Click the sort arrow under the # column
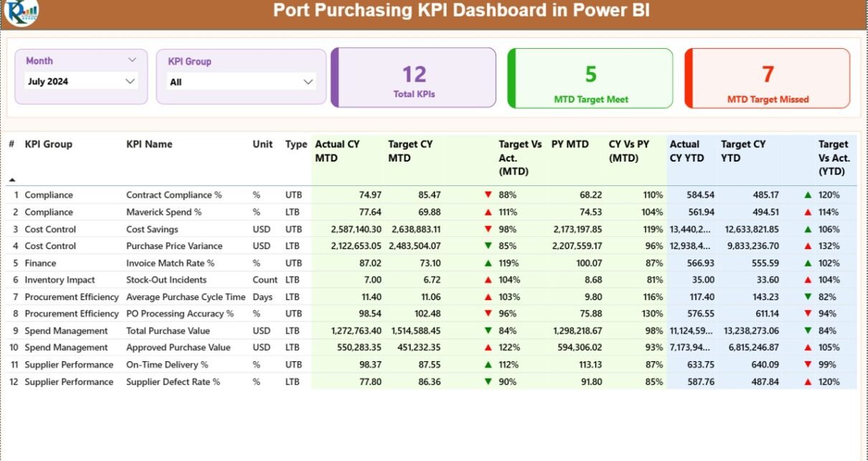The height and width of the screenshot is (461, 868). [x=11, y=180]
